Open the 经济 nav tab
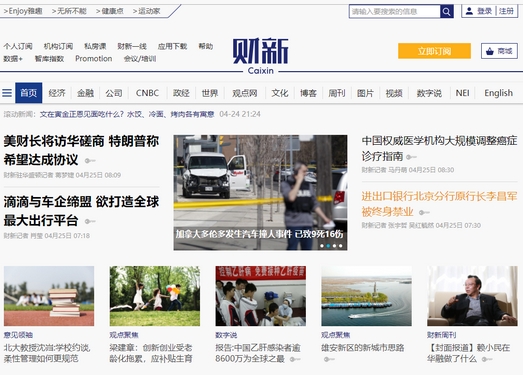The height and width of the screenshot is (375, 523). 57,93
